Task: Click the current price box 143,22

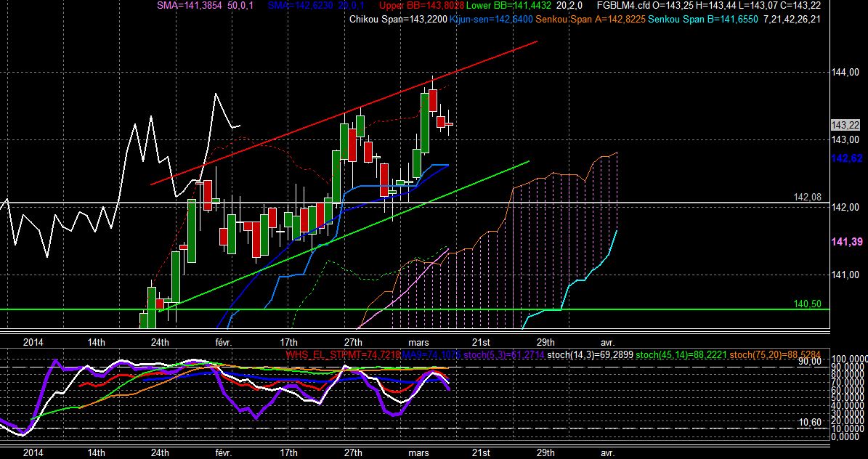Action: click(845, 126)
